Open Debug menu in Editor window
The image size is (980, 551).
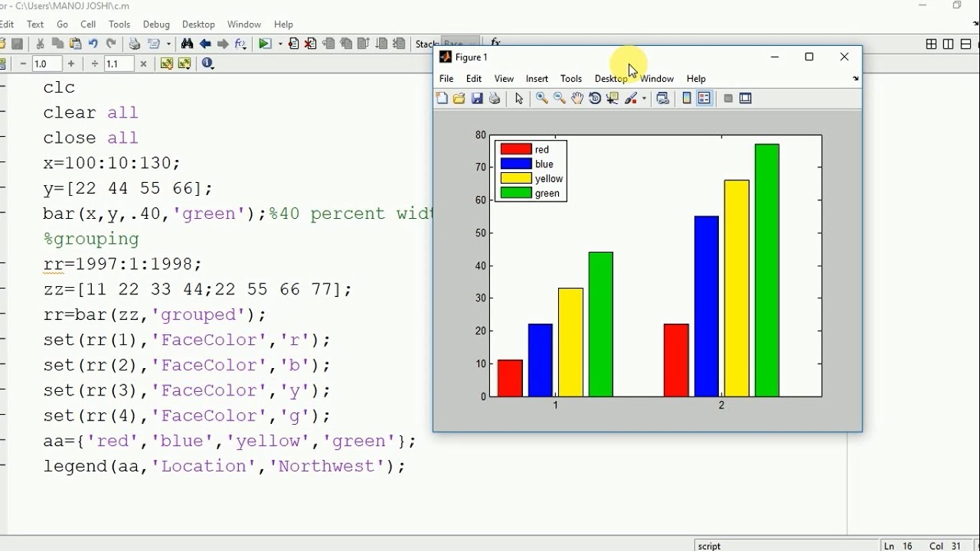(x=156, y=24)
